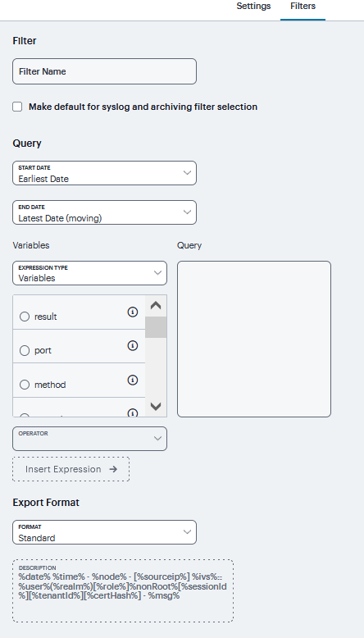Click the info icon next to method
Image resolution: width=364 pixels, height=638 pixels.
click(x=133, y=380)
